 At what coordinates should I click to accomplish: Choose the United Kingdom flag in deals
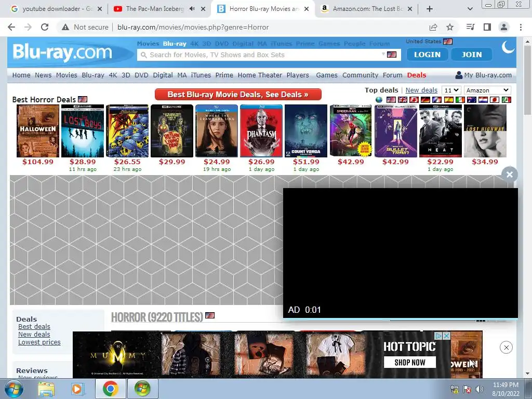click(403, 100)
